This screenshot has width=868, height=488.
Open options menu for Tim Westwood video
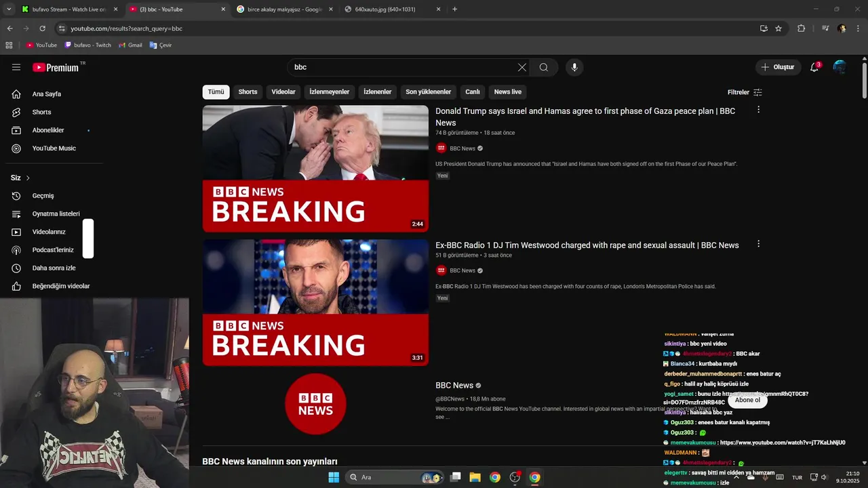click(758, 243)
